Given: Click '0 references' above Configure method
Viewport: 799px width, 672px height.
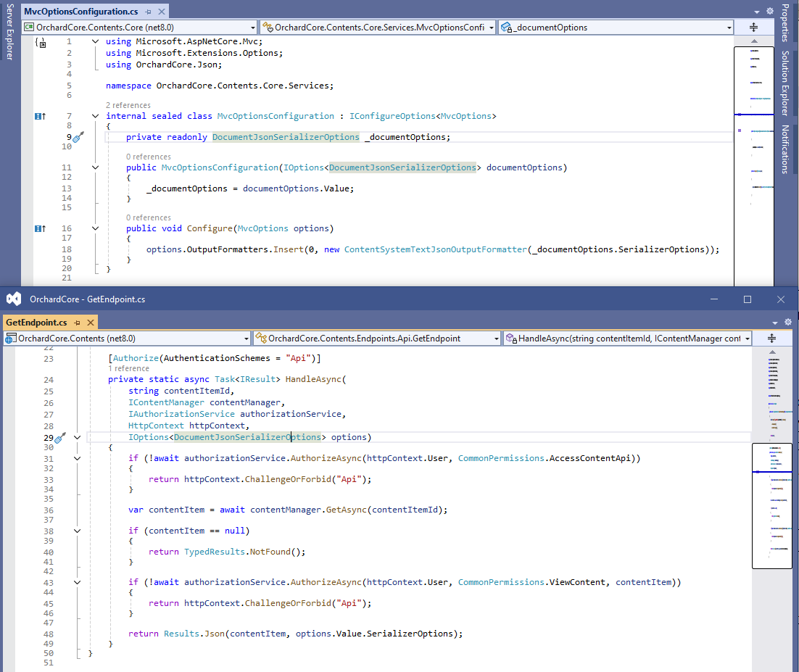Looking at the screenshot, I should click(149, 217).
